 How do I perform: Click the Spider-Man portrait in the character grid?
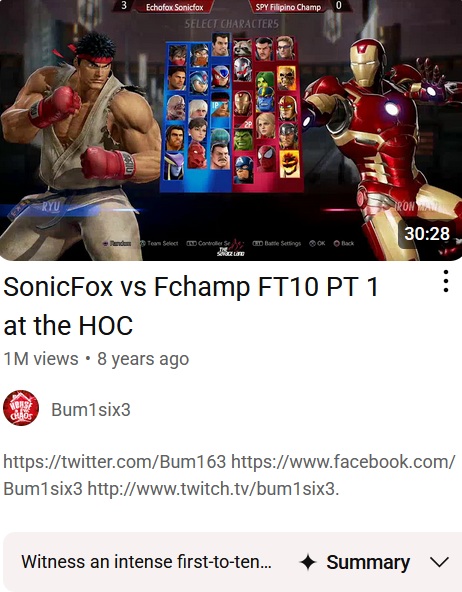click(x=266, y=158)
